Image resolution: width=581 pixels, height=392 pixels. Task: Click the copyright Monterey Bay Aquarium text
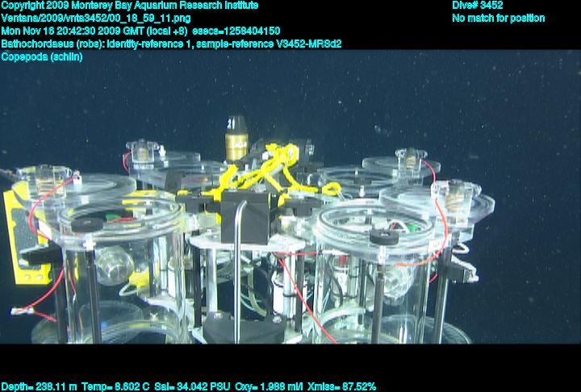130,6
